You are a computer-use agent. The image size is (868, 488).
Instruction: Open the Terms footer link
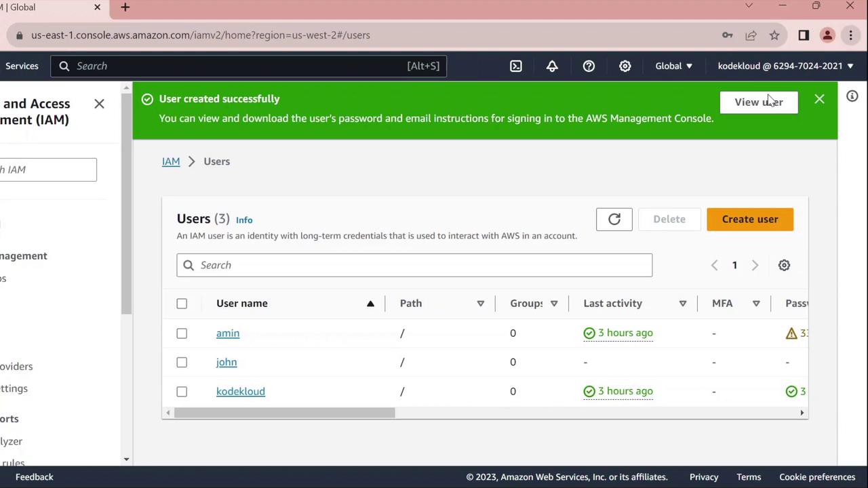[x=749, y=477]
